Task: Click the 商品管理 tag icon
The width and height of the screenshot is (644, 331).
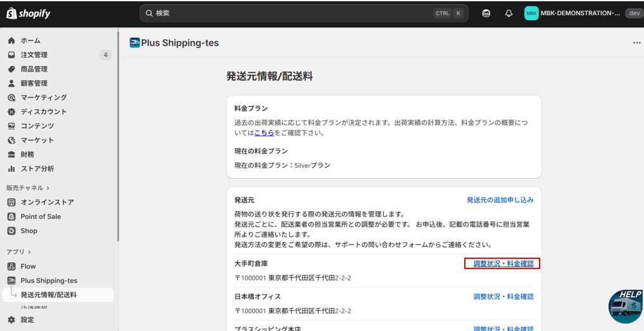Action: (11, 69)
